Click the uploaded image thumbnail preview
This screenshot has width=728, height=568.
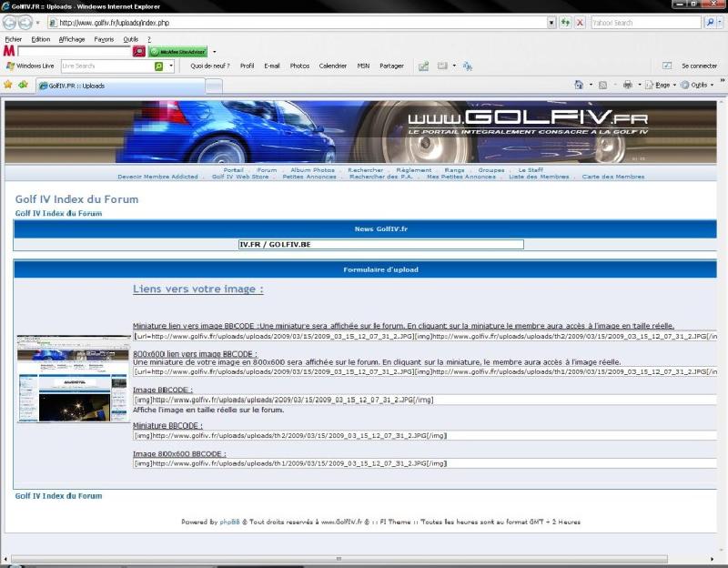pos(74,379)
